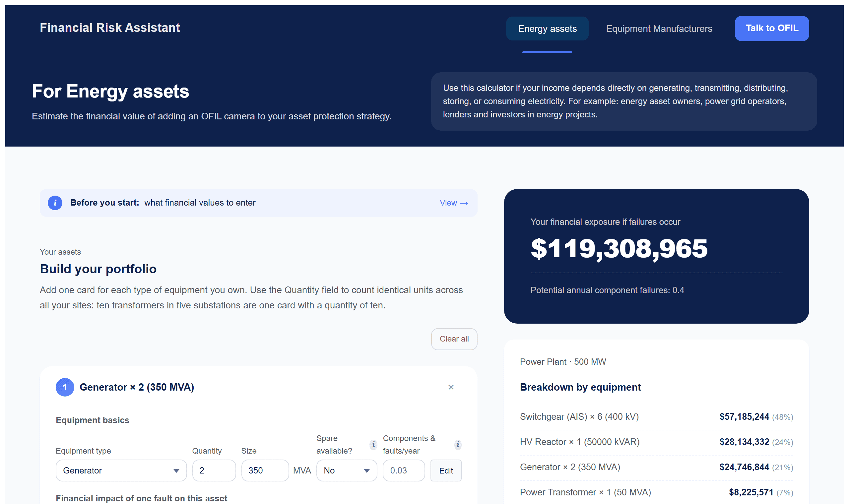849x504 pixels.
Task: Click the number 1 badge on the Generator card
Action: click(x=65, y=387)
